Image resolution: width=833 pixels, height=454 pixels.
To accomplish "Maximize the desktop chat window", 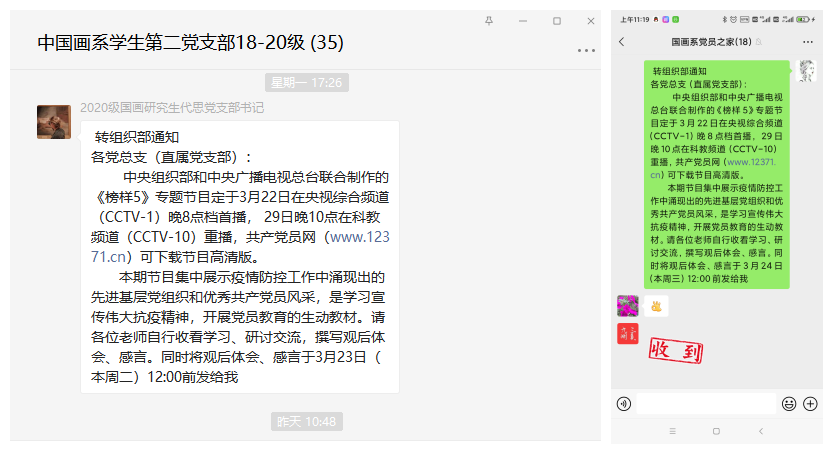I will [x=557, y=20].
